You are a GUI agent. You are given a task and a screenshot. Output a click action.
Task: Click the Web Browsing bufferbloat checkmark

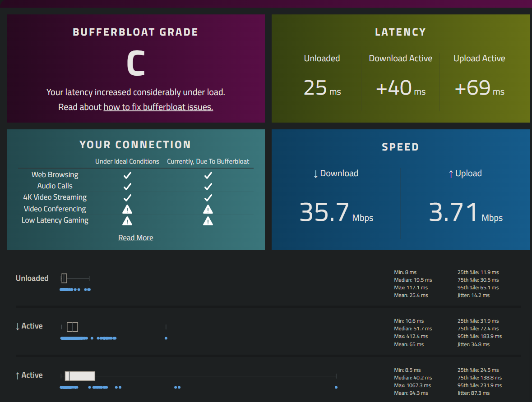click(208, 175)
